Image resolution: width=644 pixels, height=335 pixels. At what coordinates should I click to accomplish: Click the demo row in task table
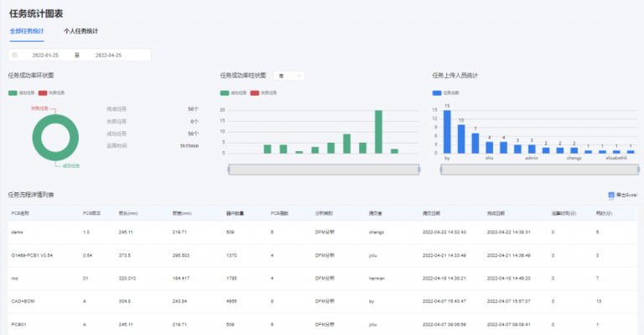tap(322, 233)
